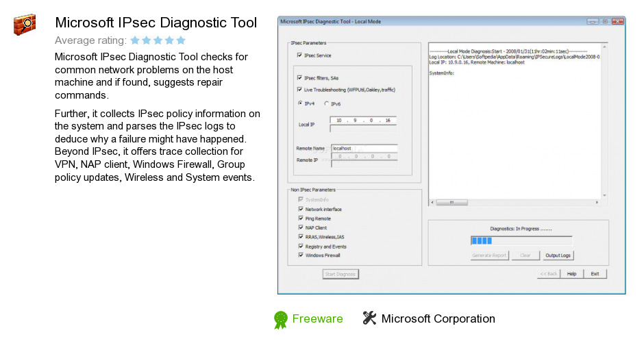Click the Exit button

tap(595, 273)
